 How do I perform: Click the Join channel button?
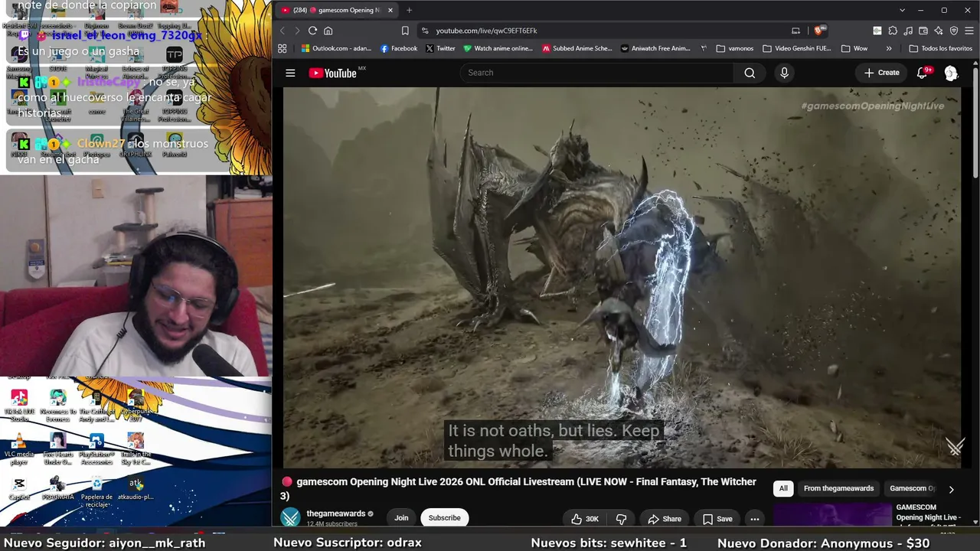click(x=401, y=518)
